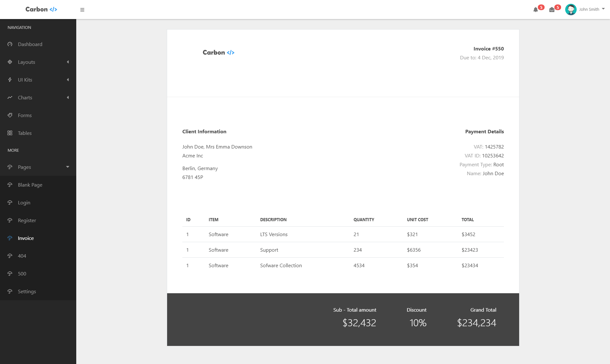The width and height of the screenshot is (610, 364).
Task: Open the 404 page link
Action: coord(22,256)
